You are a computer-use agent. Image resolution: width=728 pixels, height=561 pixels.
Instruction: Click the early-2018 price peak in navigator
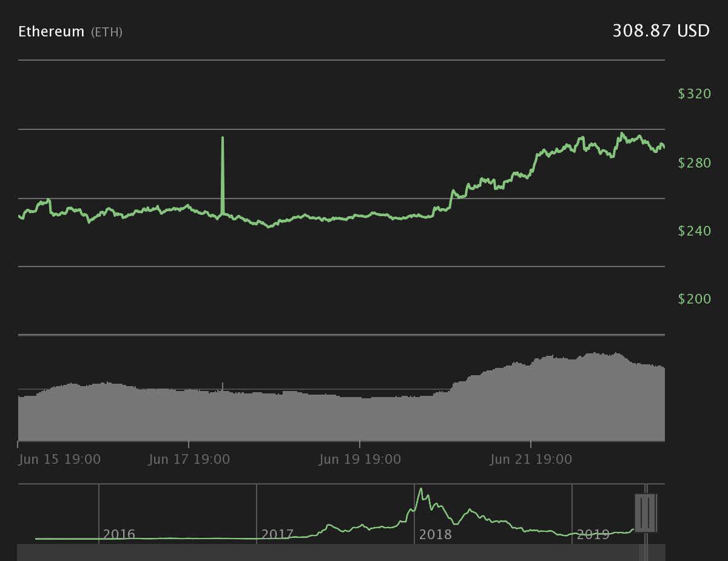tap(420, 489)
